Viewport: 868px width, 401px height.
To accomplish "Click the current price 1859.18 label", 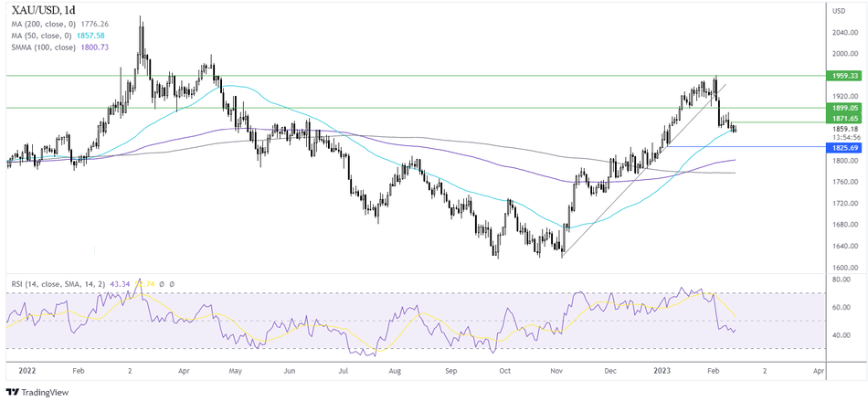I will [843, 129].
